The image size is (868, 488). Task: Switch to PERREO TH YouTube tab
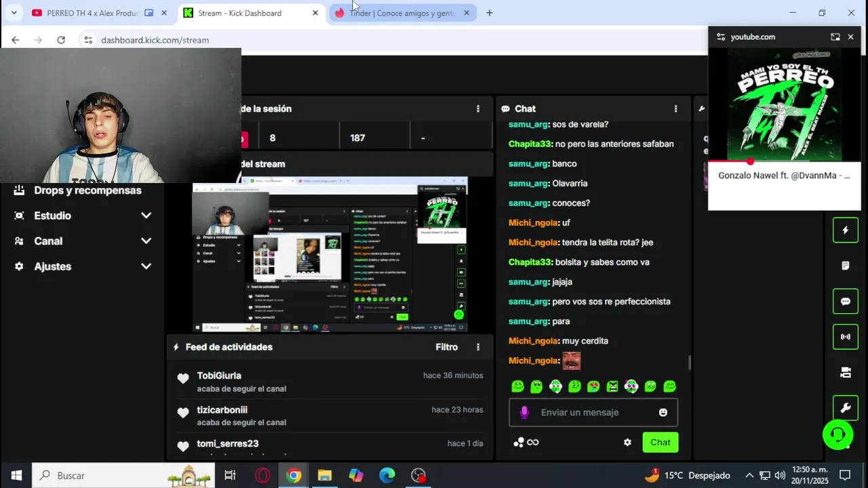pos(100,13)
